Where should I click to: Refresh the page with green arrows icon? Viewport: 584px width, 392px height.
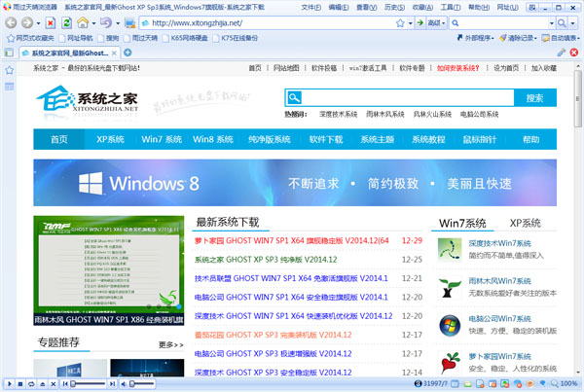pos(66,23)
